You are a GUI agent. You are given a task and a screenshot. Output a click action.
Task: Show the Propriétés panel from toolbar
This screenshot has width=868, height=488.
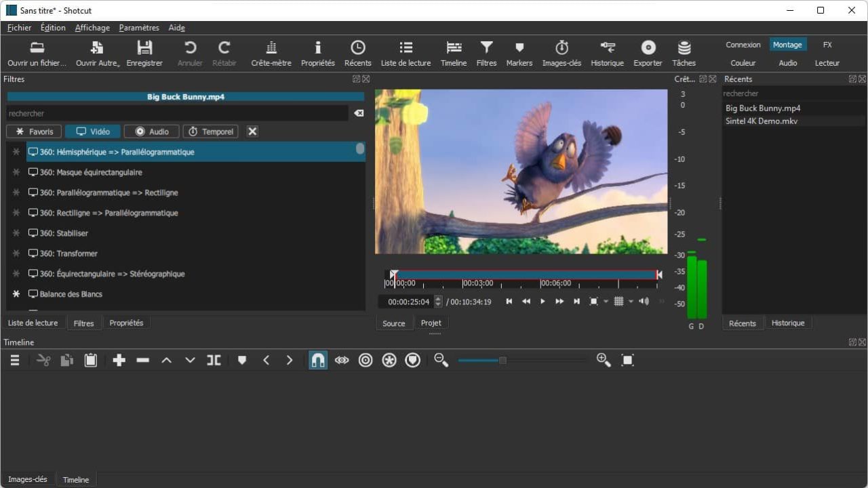[318, 54]
